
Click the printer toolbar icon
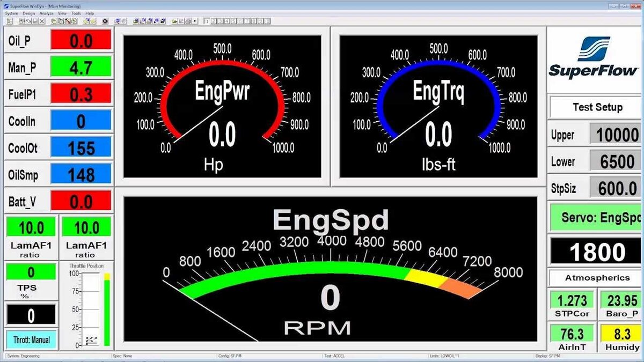coord(188,21)
